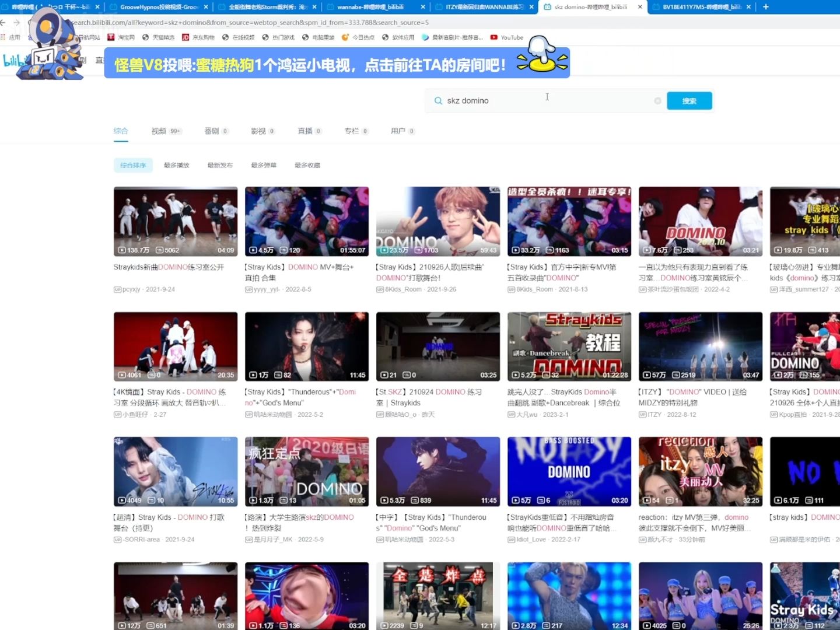Clear the search box with the gray X icon
Viewport: 840px width, 630px height.
(657, 101)
